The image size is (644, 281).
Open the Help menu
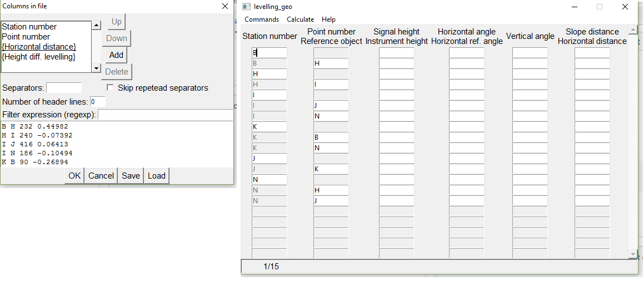pos(328,19)
